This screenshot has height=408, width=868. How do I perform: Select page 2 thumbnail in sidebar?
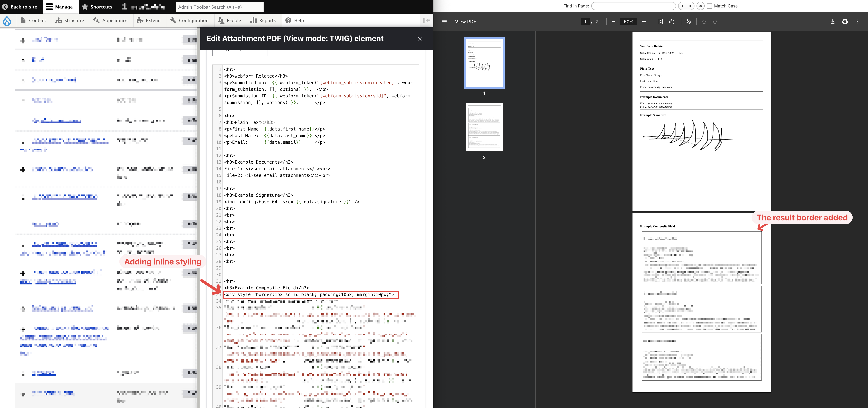point(484,127)
